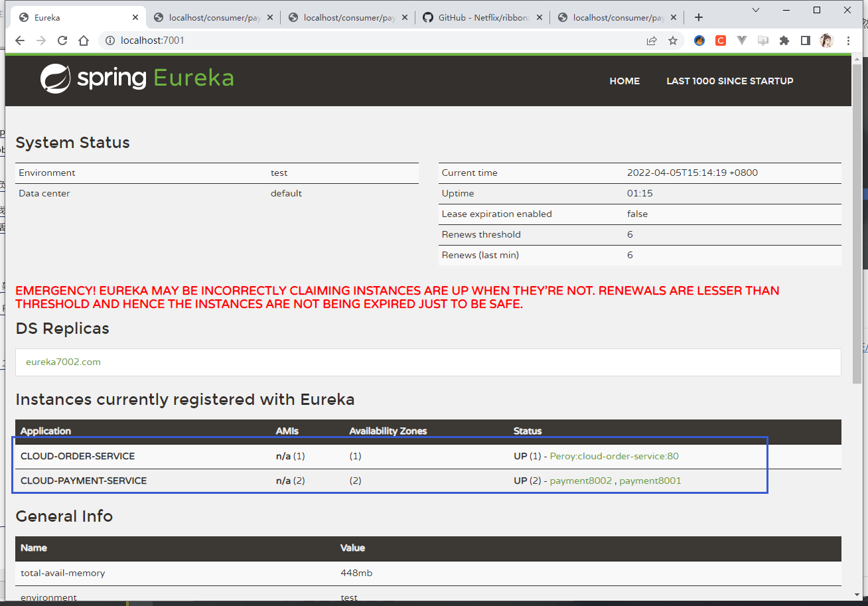Open Chrome's three-dot menu
Image resolution: width=868 pixels, height=606 pixels.
point(848,40)
